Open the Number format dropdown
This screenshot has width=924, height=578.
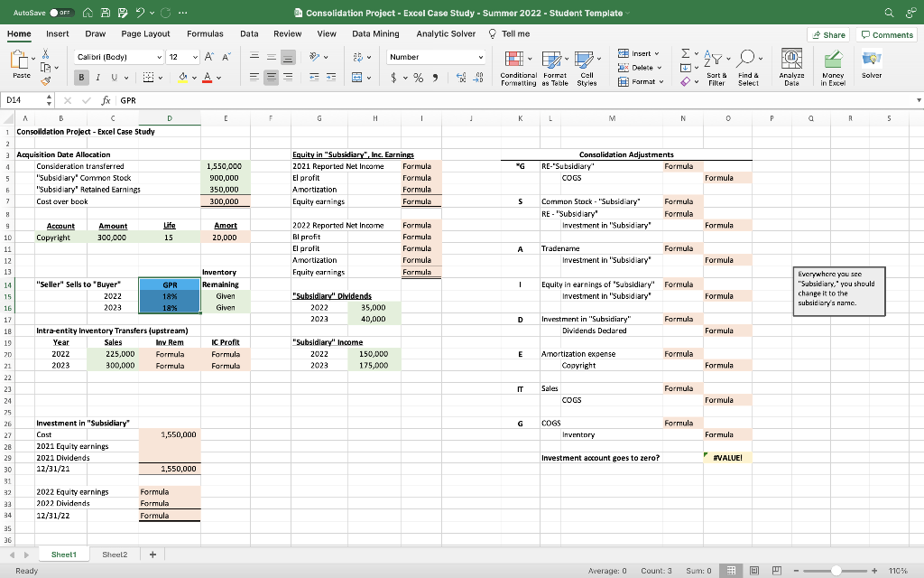[479, 57]
